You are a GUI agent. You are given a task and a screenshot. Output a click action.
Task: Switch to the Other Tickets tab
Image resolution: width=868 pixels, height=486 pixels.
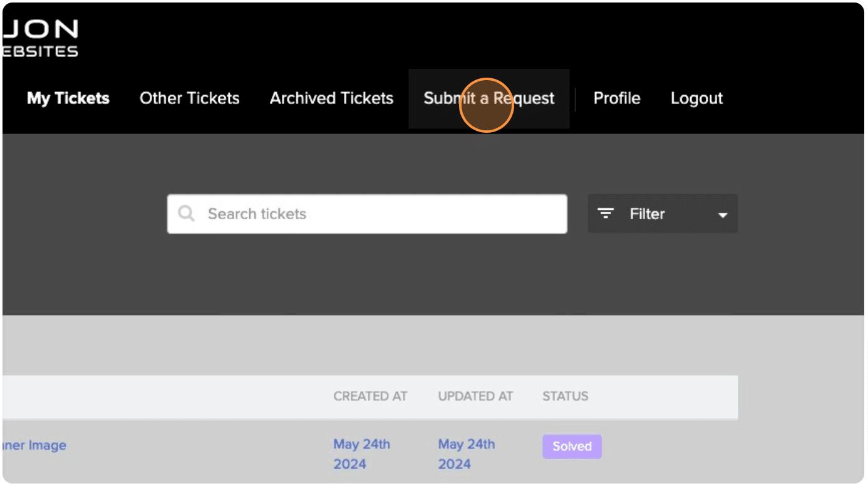[189, 98]
